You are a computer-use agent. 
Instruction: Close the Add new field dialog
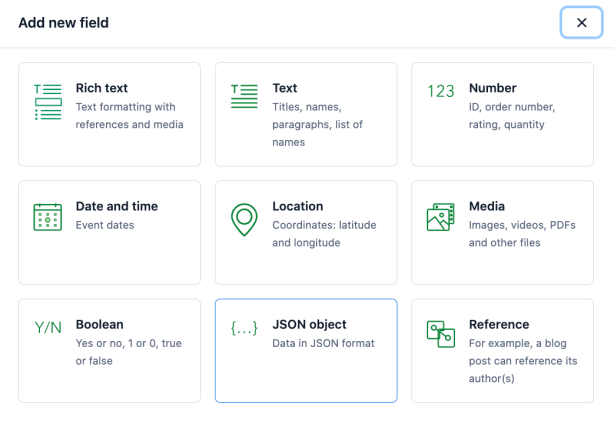581,23
